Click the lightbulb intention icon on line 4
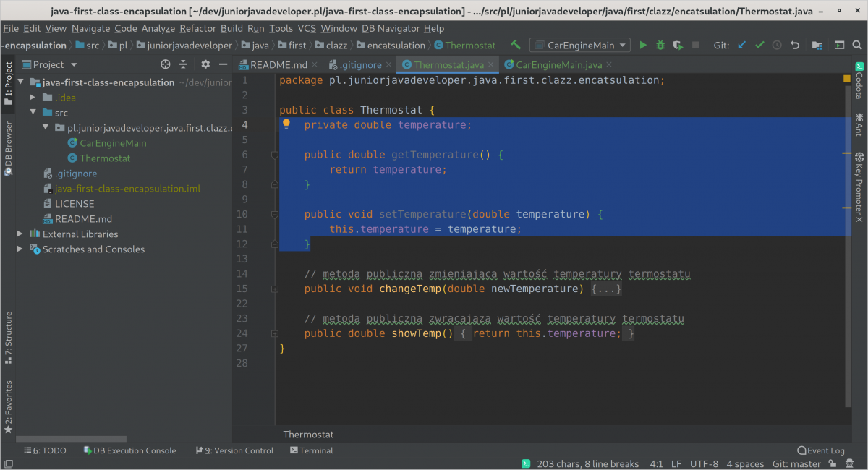Image resolution: width=868 pixels, height=470 pixels. coord(286,124)
